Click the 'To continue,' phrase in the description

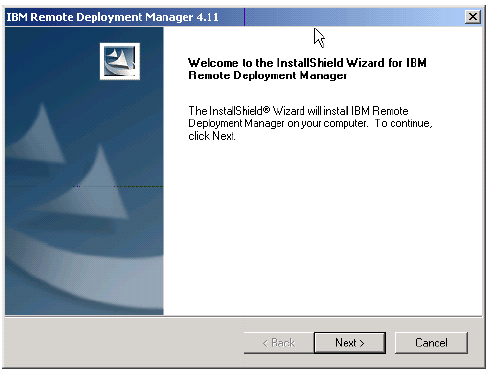tap(403, 123)
